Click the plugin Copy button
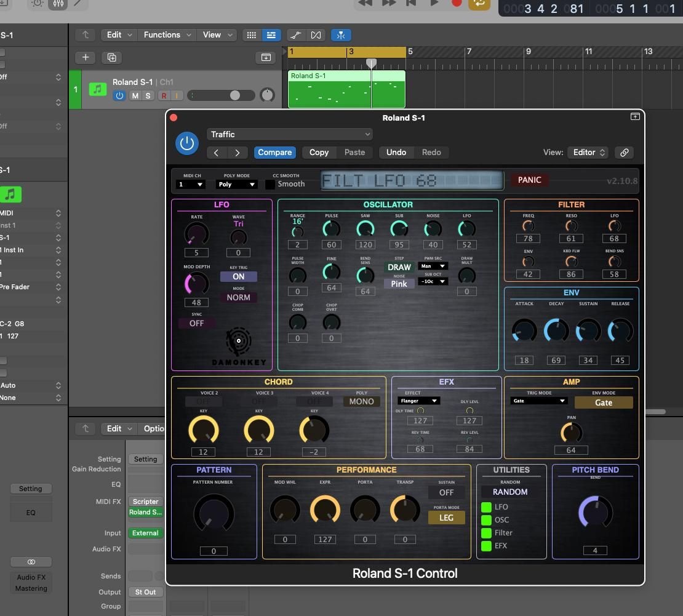This screenshot has width=683, height=616. [319, 153]
